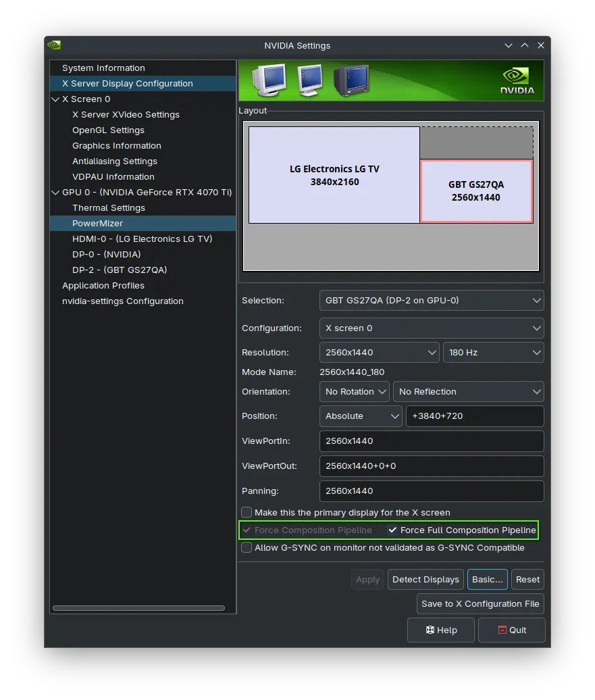Screen dimensions: 595x700
Task: Click the NVIDIA Settings titlebar icon
Action: [53, 45]
